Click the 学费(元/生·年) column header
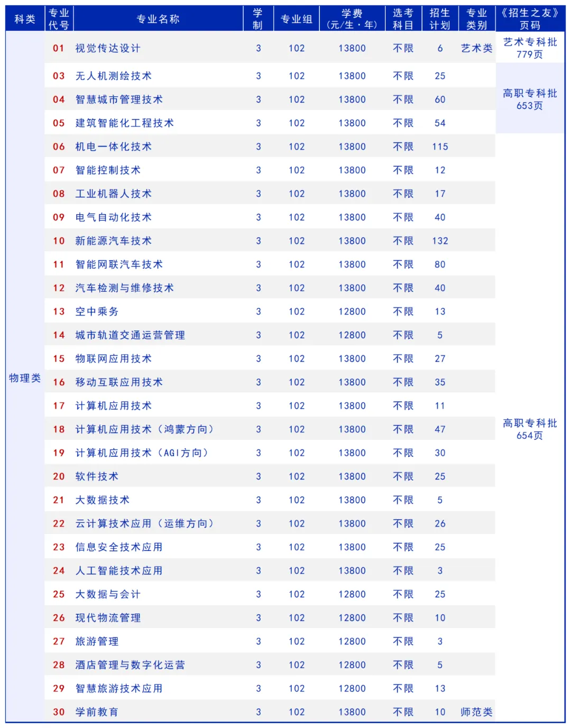Viewport: 571px width, 728px height. coord(352,19)
